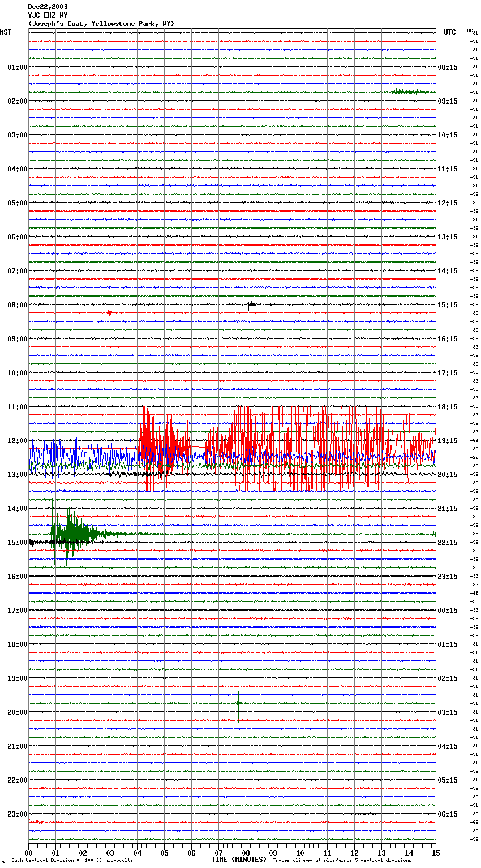Click minute 12 tick label on bottom axis
Viewport: 481px width, 868px height.
point(354,853)
